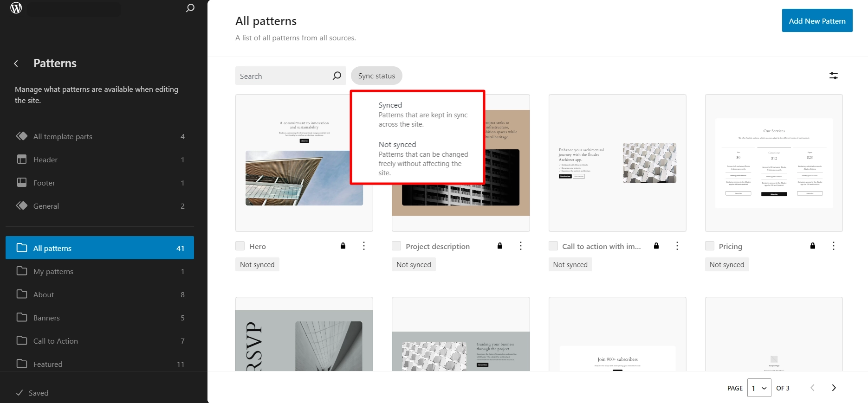This screenshot has height=403, width=868.
Task: Click the Featured folder icon
Action: 22,364
